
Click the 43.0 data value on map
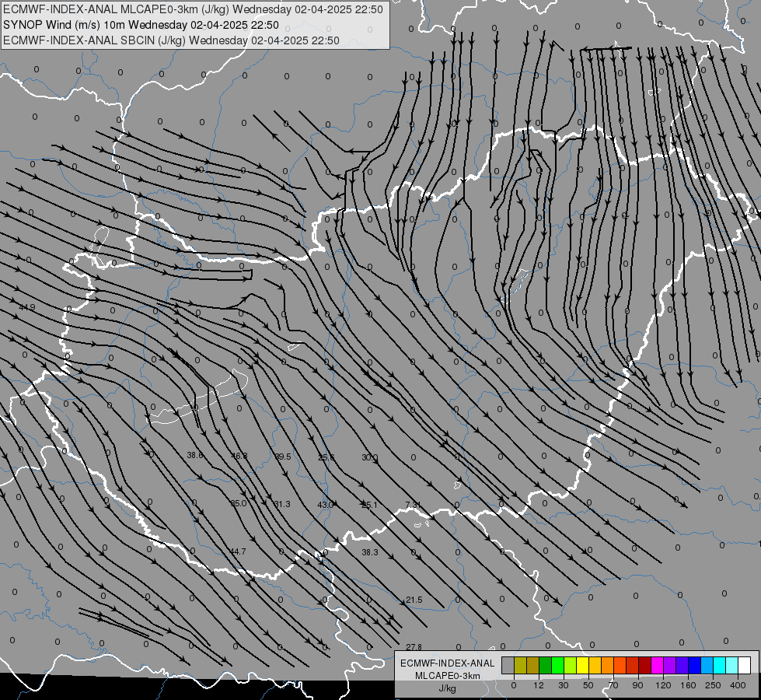325,505
